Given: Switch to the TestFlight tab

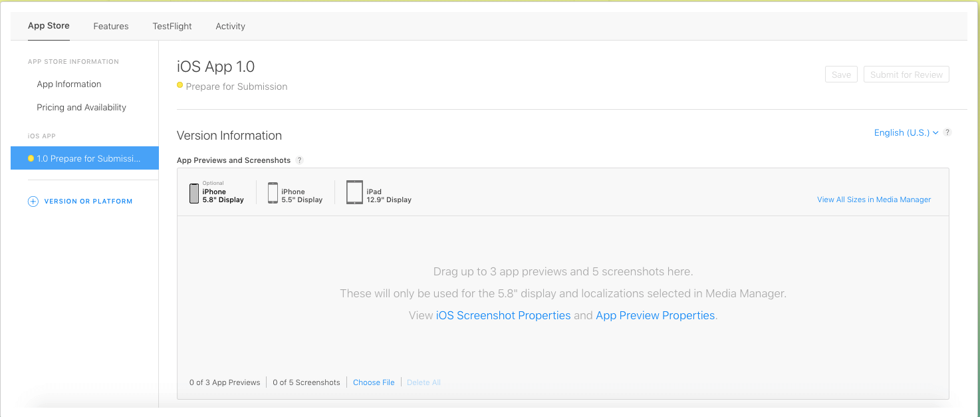Looking at the screenshot, I should (x=172, y=27).
